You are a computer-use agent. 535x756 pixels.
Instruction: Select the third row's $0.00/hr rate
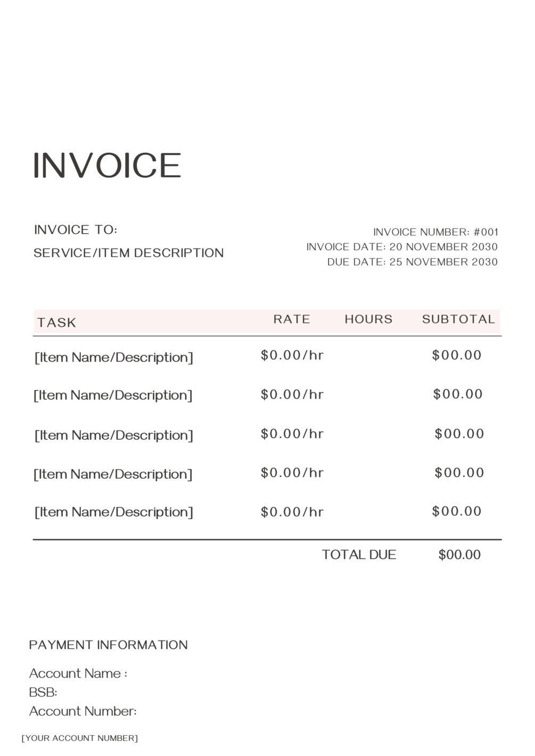pyautogui.click(x=292, y=434)
